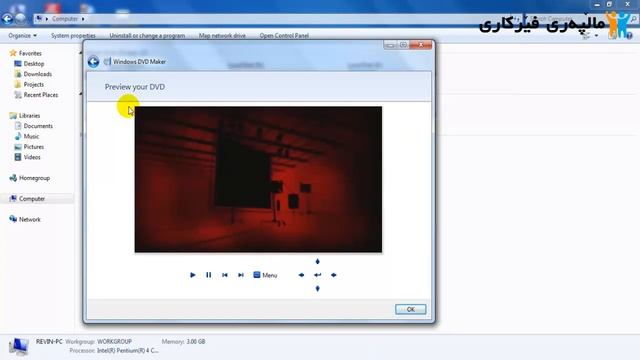Click the Enter navigation button

click(318, 275)
